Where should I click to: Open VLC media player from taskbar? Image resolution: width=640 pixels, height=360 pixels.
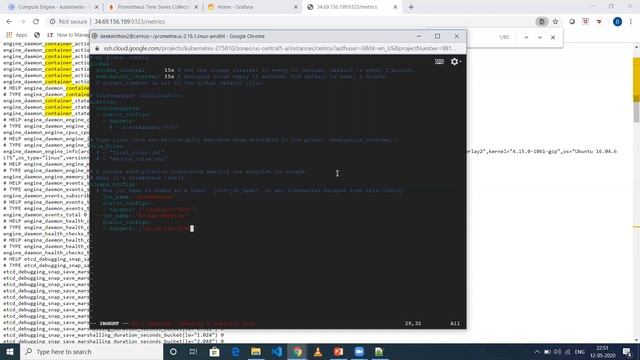(318, 352)
